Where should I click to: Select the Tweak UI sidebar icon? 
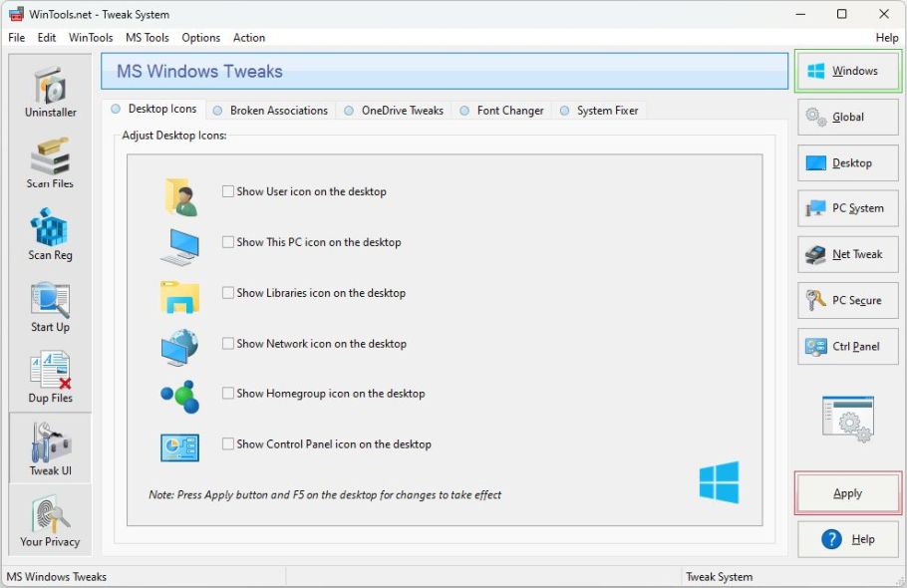50,449
